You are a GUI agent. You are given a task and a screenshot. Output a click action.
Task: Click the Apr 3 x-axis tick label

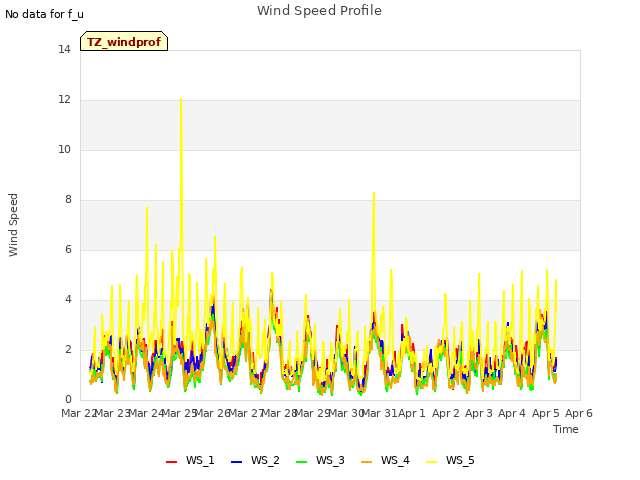click(479, 413)
